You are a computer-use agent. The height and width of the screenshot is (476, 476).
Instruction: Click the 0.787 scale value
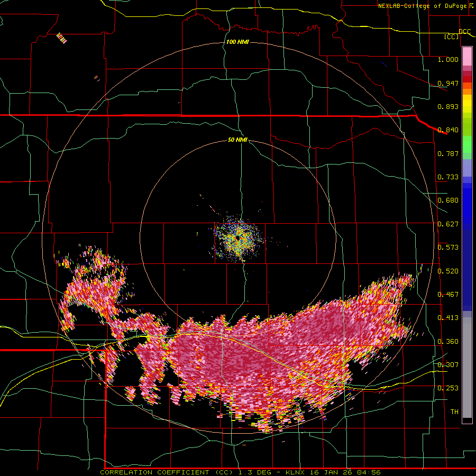(x=448, y=153)
